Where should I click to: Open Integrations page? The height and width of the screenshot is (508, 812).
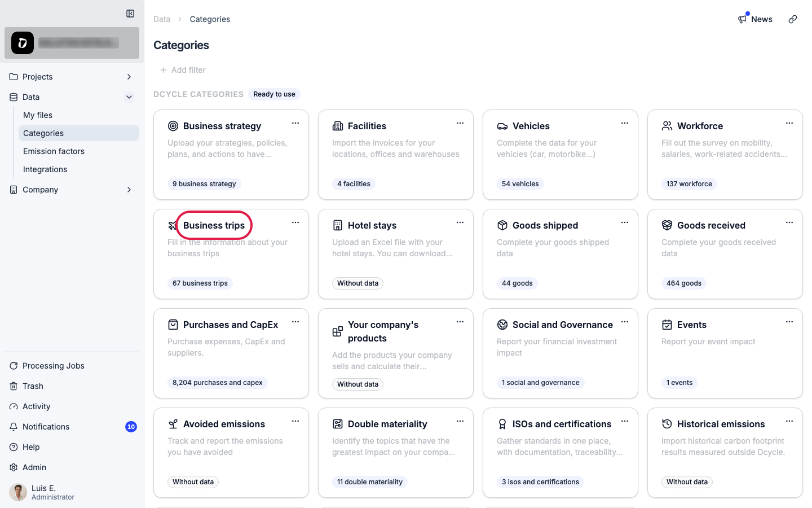[78, 169]
